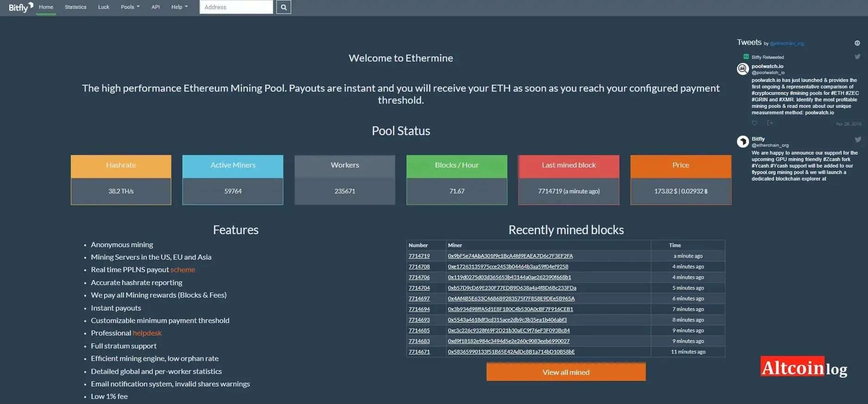Image resolution: width=868 pixels, height=404 pixels.
Task: Expand the Pools dropdown menu
Action: pos(130,7)
